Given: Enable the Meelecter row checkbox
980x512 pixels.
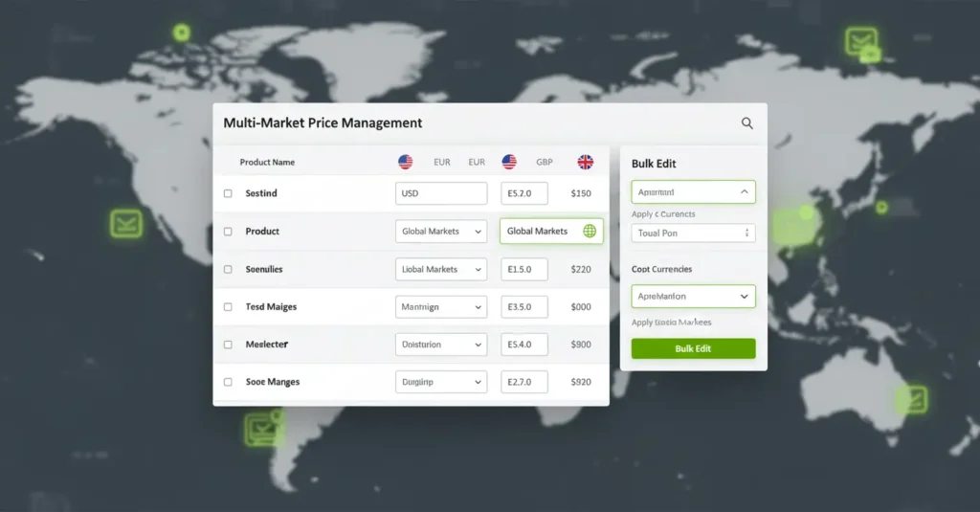Looking at the screenshot, I should click(x=228, y=345).
